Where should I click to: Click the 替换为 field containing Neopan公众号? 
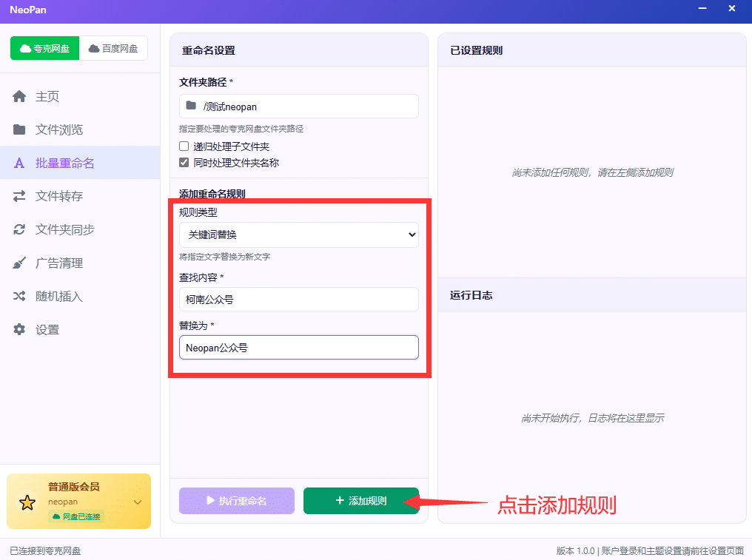tap(299, 347)
